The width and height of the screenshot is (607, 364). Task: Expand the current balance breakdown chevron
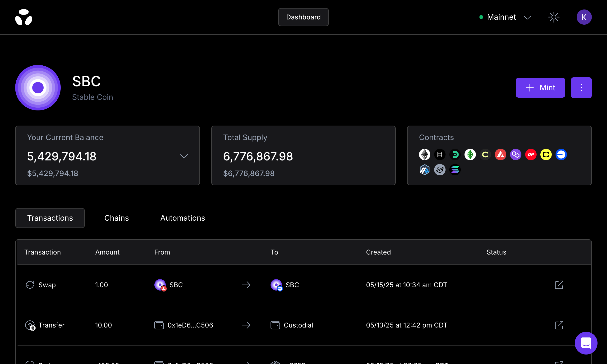tap(184, 156)
